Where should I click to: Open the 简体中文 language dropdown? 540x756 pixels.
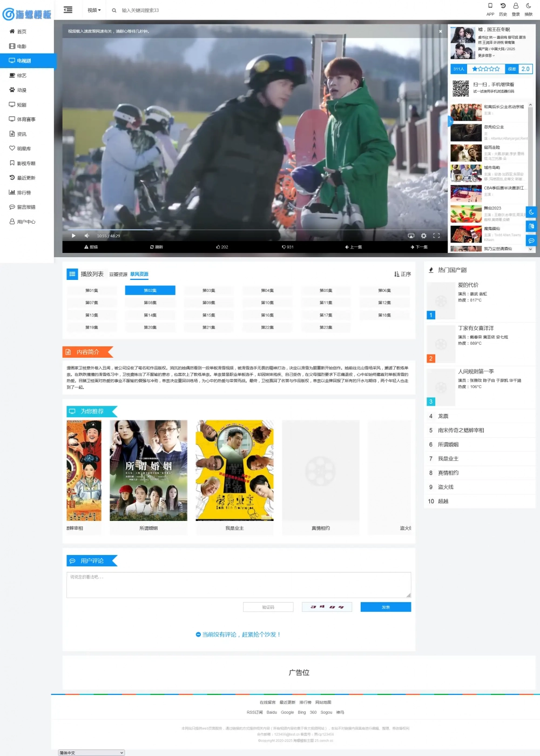tap(91, 753)
